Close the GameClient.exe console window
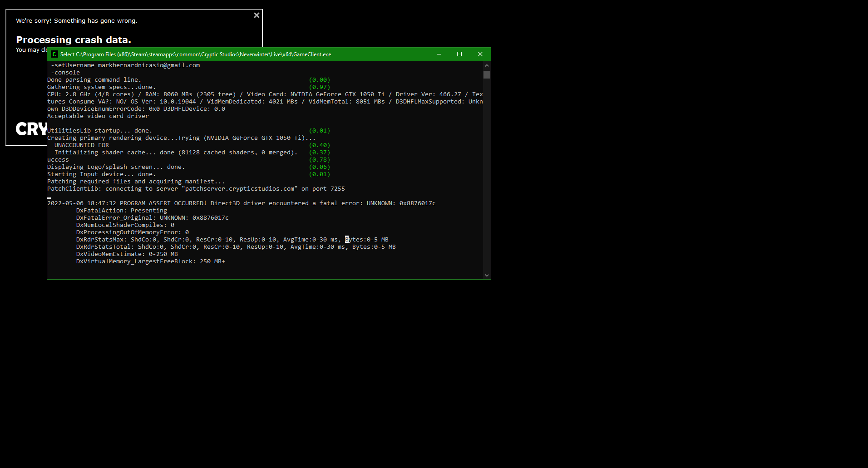This screenshot has height=468, width=868. click(480, 54)
